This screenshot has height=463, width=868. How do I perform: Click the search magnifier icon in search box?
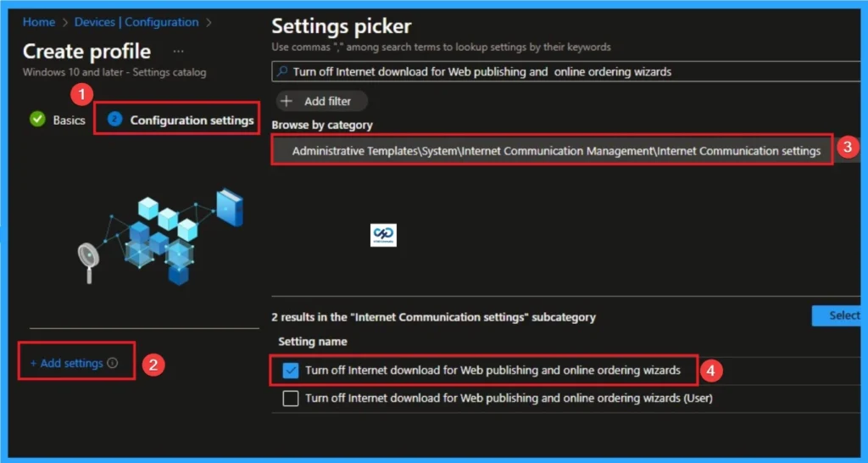coord(282,71)
